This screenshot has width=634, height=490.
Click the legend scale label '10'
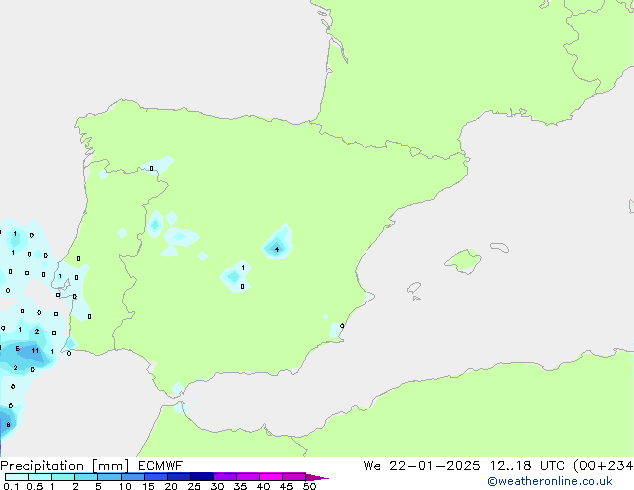[x=125, y=486]
